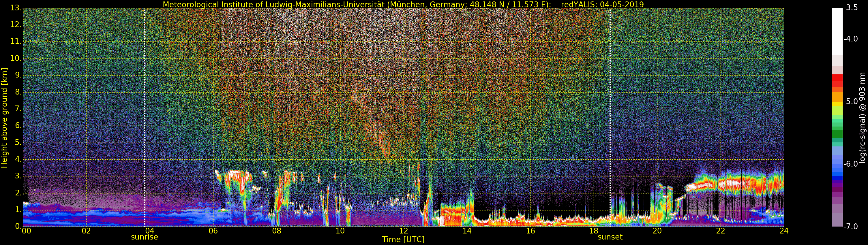Image resolution: width=868 pixels, height=245 pixels.
Task: Click the time tick label '24'
Action: (784, 231)
